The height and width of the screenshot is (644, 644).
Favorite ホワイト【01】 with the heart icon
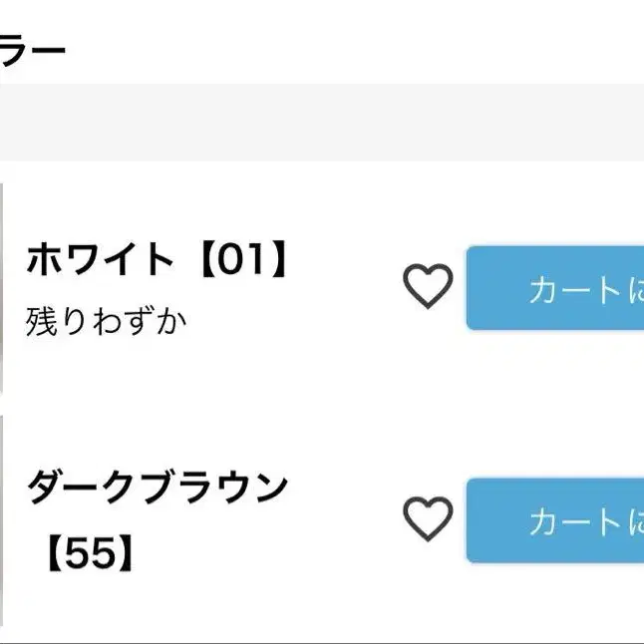pos(428,287)
